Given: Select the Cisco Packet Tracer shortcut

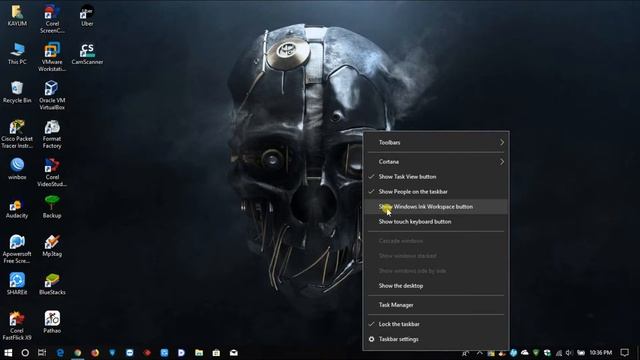Looking at the screenshot, I should [17, 134].
